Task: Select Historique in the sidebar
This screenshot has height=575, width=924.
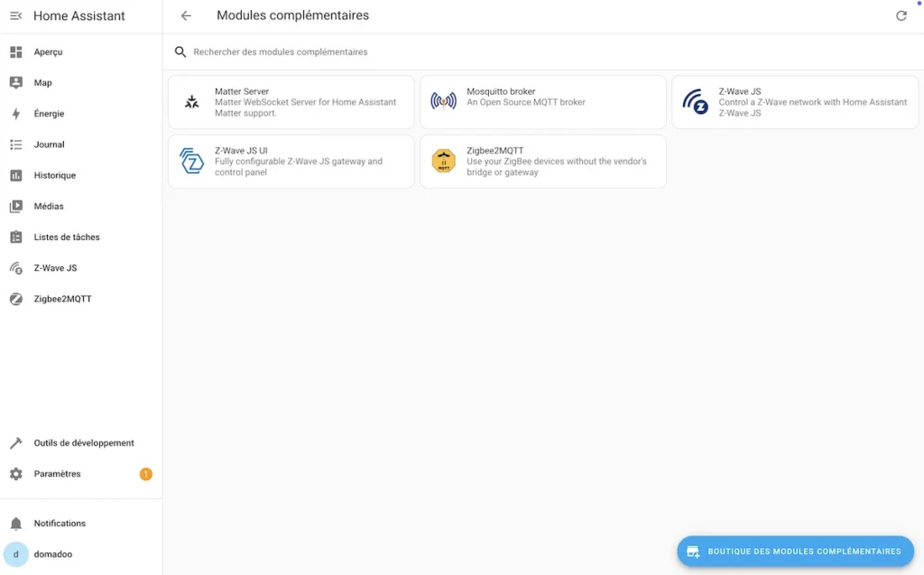Action: tap(55, 175)
